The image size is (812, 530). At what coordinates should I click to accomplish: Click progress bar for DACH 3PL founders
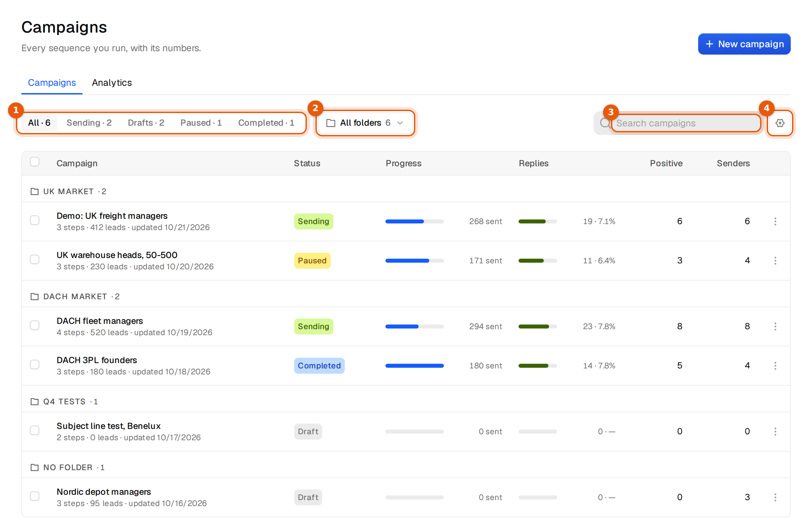tap(415, 366)
